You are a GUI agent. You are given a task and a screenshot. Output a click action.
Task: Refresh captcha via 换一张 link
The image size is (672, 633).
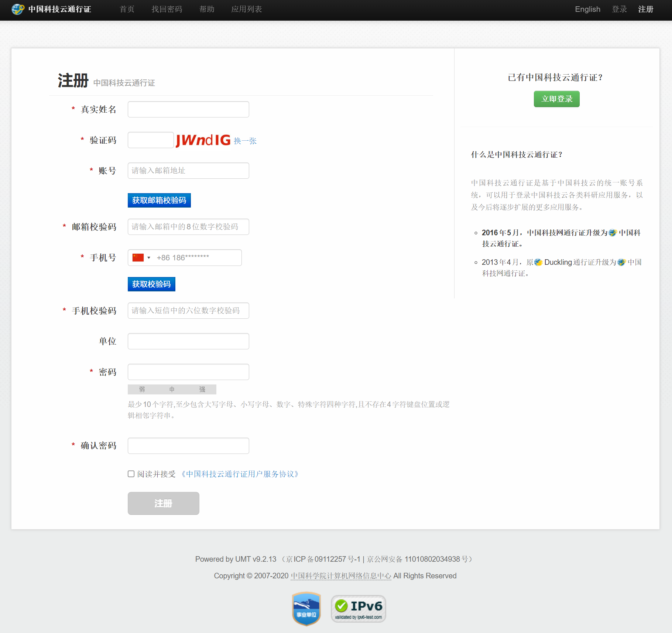click(x=245, y=141)
